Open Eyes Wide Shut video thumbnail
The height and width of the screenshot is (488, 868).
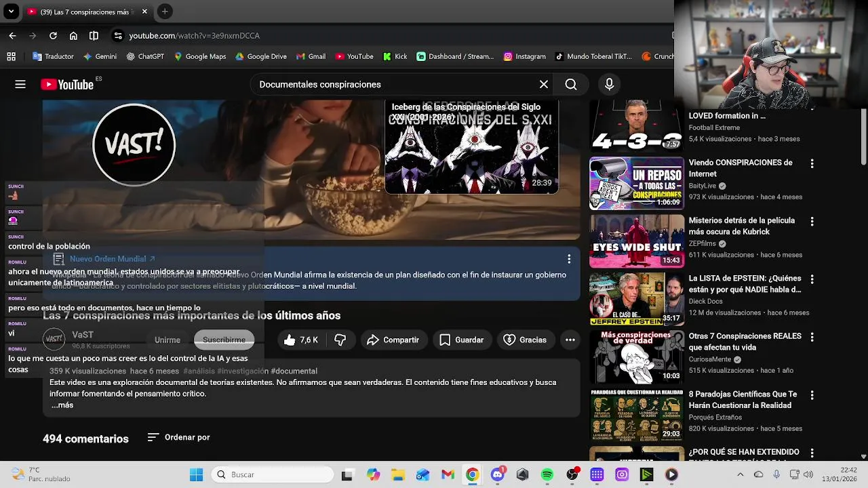(x=637, y=241)
